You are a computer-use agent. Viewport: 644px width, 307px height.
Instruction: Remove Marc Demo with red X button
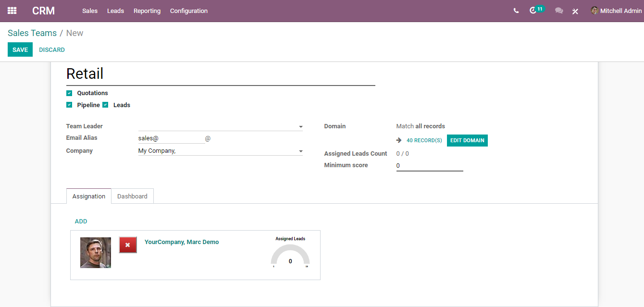coord(128,245)
